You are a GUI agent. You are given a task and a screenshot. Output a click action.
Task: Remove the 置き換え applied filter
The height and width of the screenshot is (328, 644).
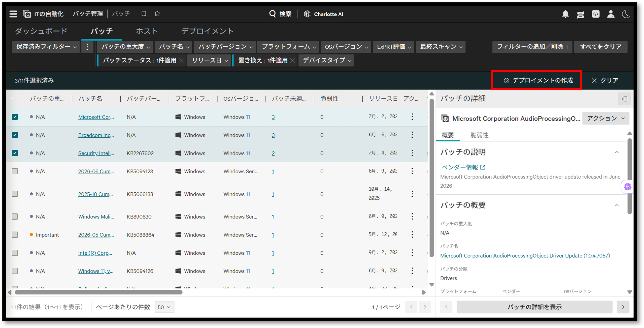click(292, 60)
